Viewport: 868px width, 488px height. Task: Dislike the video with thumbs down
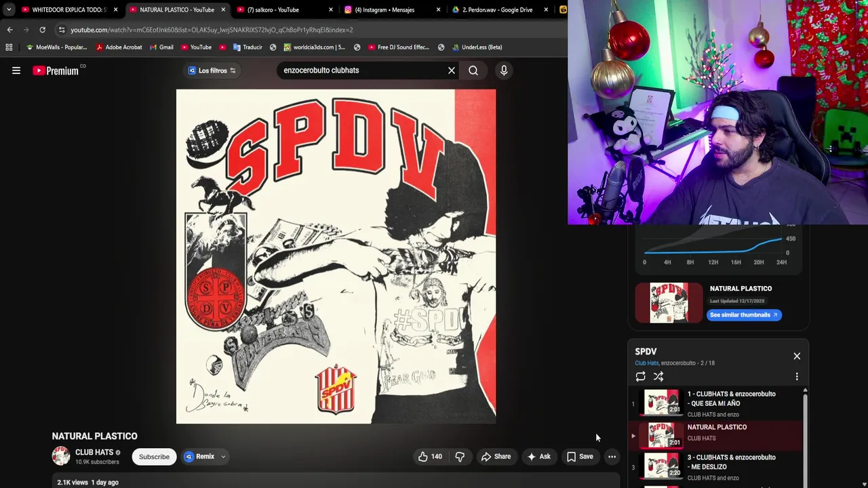460,457
